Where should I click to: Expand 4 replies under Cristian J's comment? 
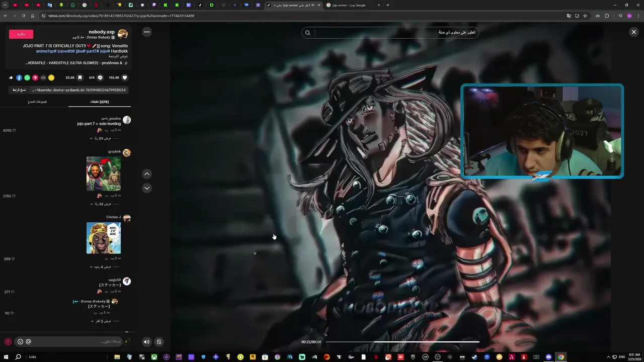click(103, 267)
